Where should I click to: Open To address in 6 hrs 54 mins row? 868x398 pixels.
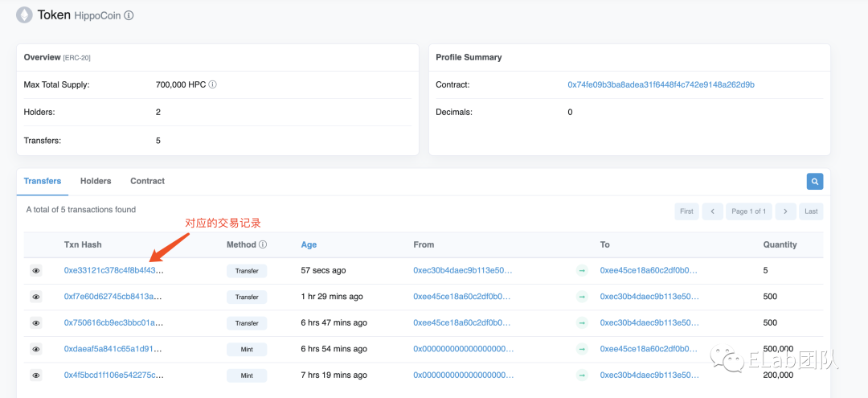coord(649,349)
